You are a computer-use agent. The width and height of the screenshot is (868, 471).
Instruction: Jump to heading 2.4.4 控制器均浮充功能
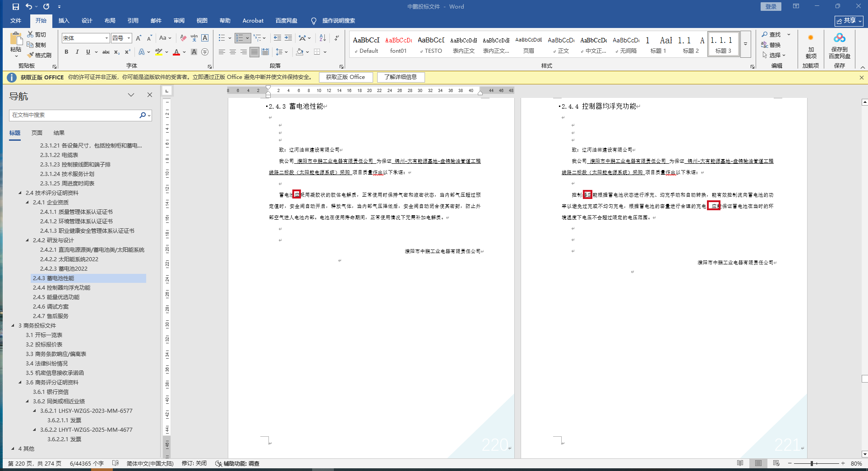click(61, 288)
